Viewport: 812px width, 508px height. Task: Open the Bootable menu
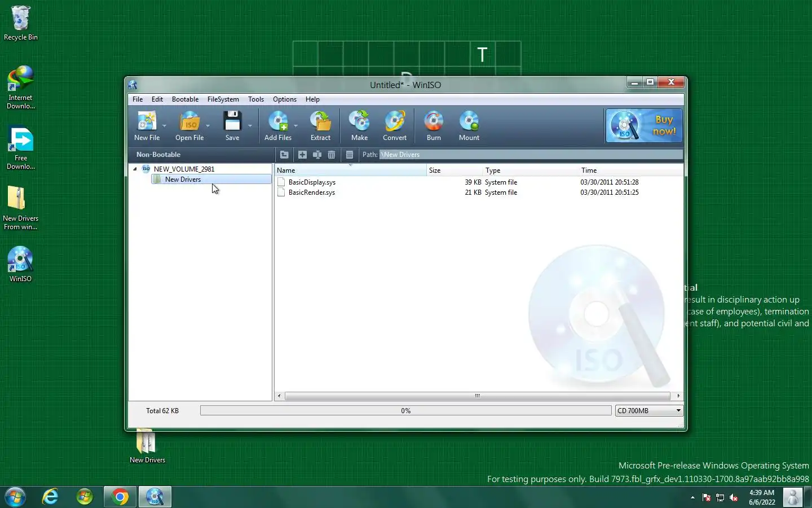click(x=185, y=99)
